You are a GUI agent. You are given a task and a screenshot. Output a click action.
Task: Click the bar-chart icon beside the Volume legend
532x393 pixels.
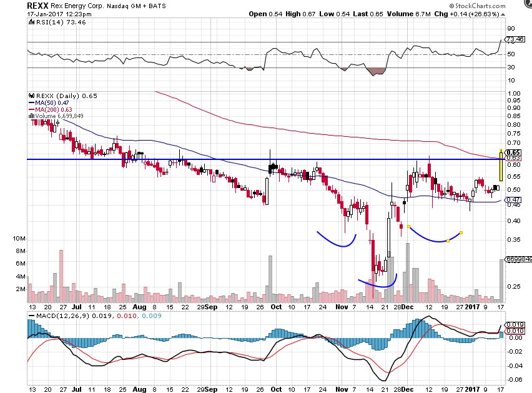32,116
